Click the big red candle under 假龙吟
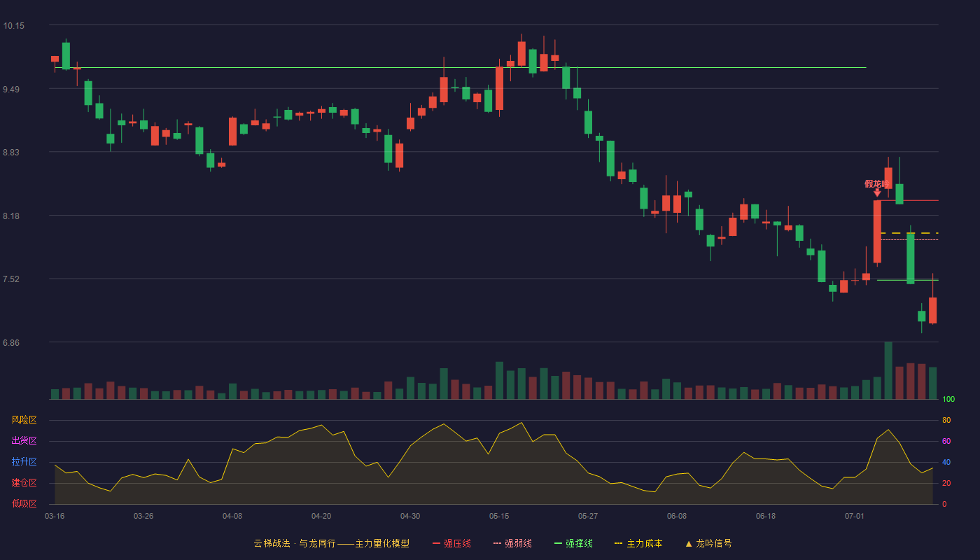 tap(877, 232)
